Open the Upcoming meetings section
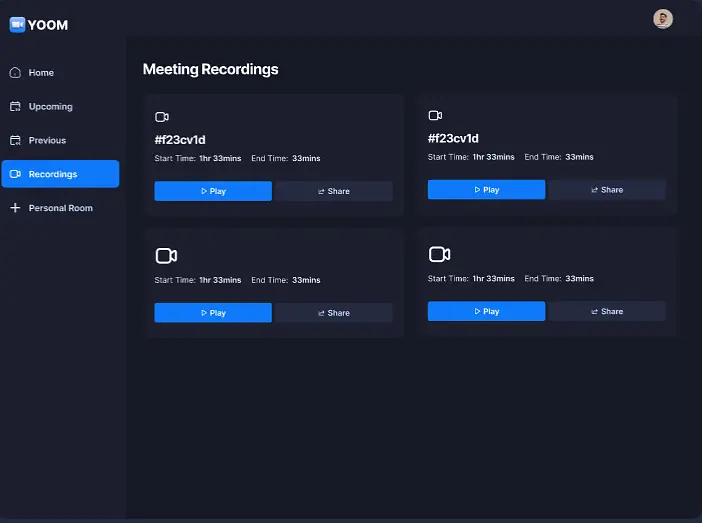This screenshot has height=523, width=702. [x=50, y=107]
